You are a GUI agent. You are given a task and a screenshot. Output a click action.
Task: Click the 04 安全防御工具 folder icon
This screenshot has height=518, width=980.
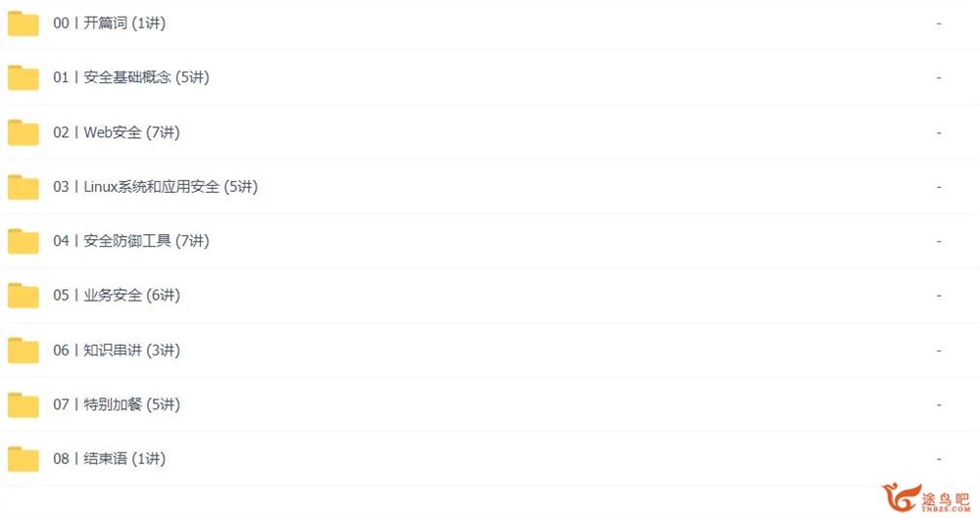pos(24,241)
